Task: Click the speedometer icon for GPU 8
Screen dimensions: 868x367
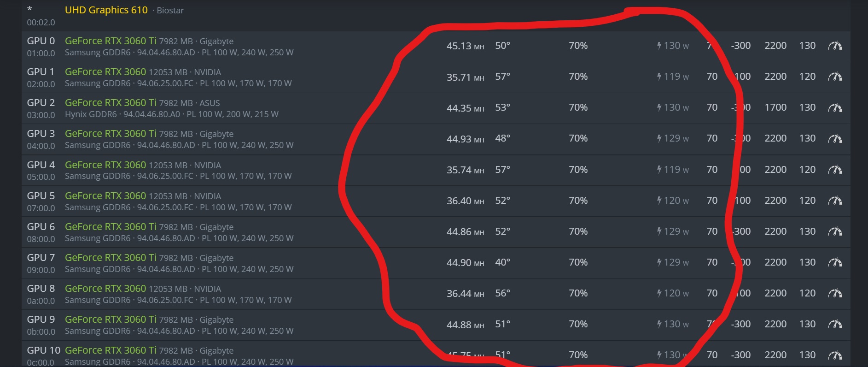Action: pyautogui.click(x=836, y=293)
